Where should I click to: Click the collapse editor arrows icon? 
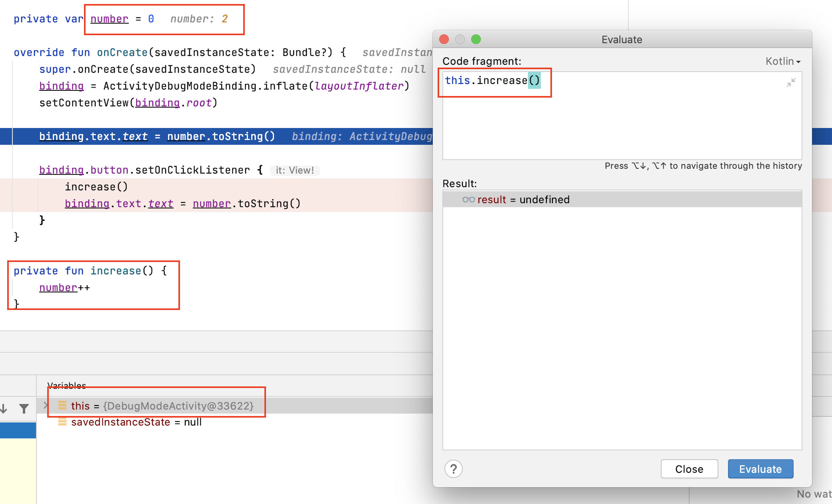[x=791, y=82]
